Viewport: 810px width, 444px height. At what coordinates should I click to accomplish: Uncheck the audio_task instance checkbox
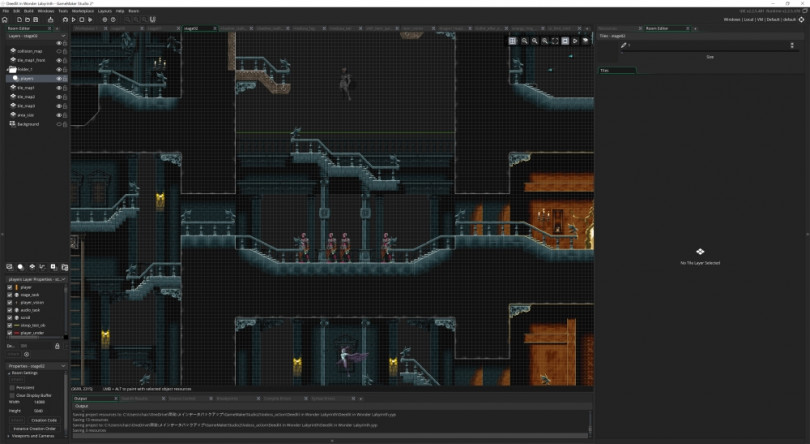tap(10, 310)
